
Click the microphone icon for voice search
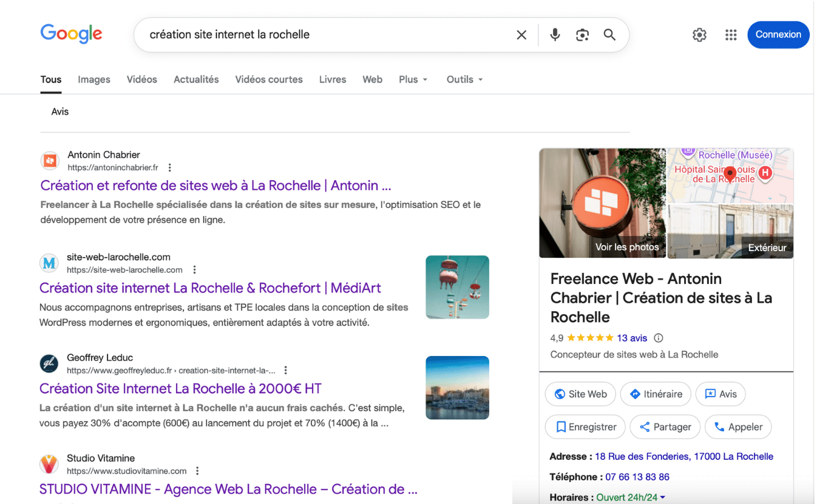(x=554, y=35)
